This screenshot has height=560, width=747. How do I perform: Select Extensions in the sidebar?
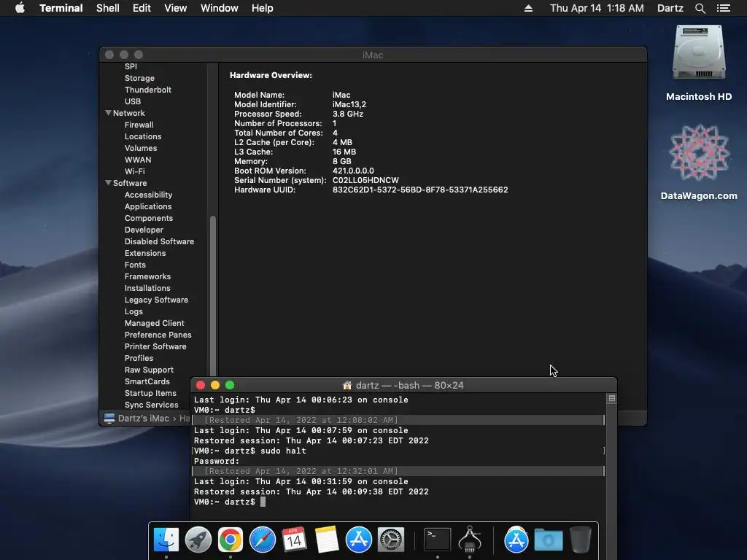point(145,253)
